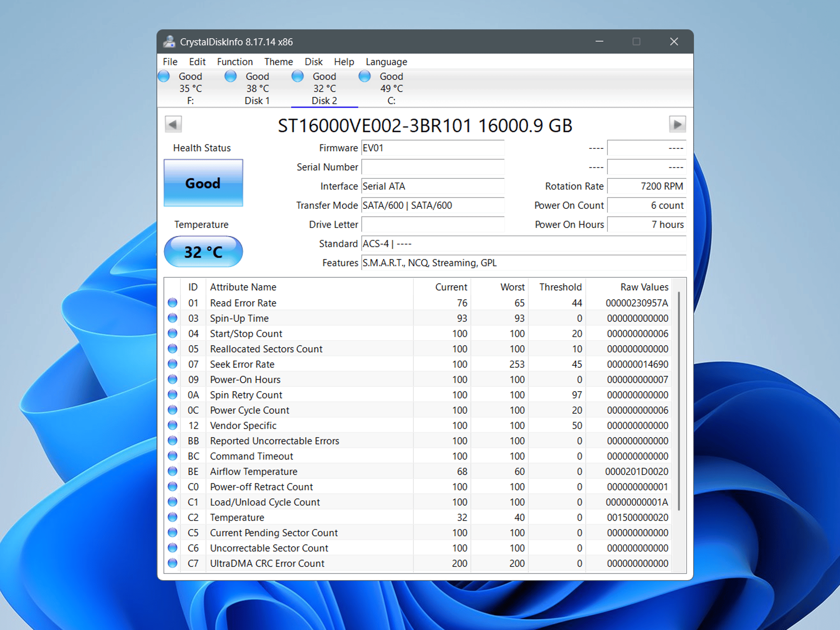The image size is (840, 630).
Task: Click status orb of Vendor Specific row
Action: 173,425
